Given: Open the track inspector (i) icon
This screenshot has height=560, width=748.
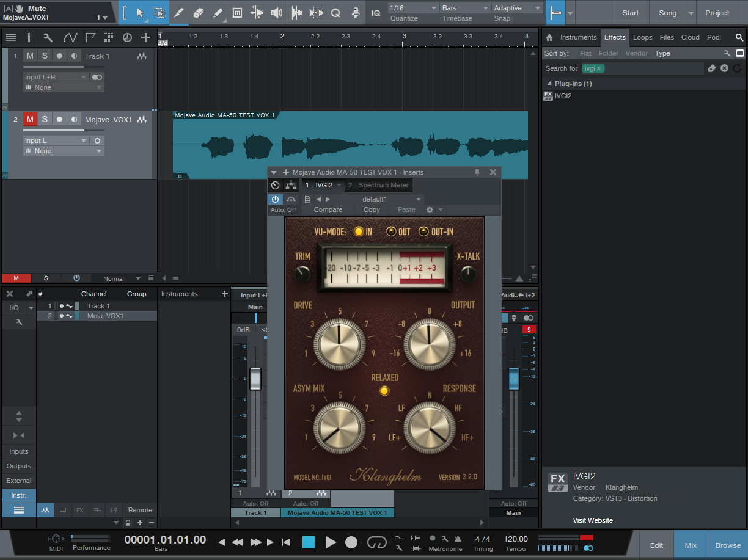Looking at the screenshot, I should pyautogui.click(x=29, y=38).
